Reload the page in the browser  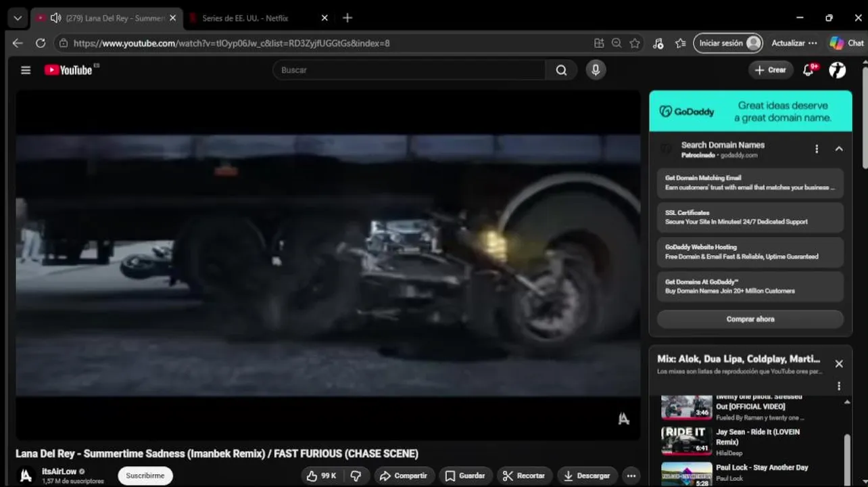pos(41,43)
